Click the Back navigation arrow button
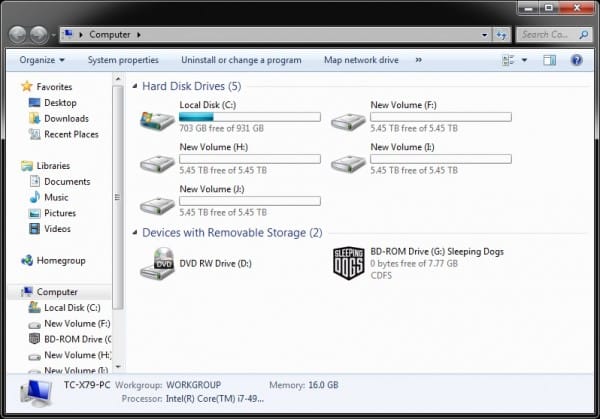Viewport: 600px width, 419px height. pyautogui.click(x=18, y=35)
